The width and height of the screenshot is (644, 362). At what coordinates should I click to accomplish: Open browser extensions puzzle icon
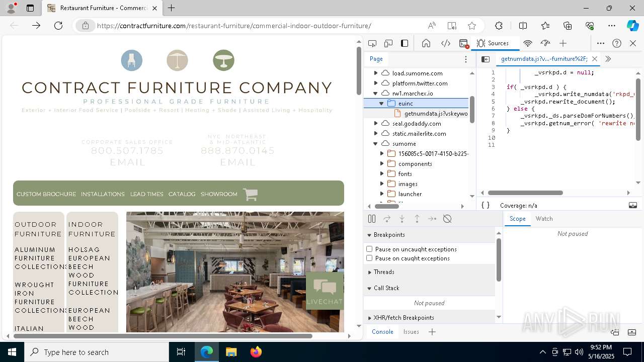pyautogui.click(x=499, y=26)
